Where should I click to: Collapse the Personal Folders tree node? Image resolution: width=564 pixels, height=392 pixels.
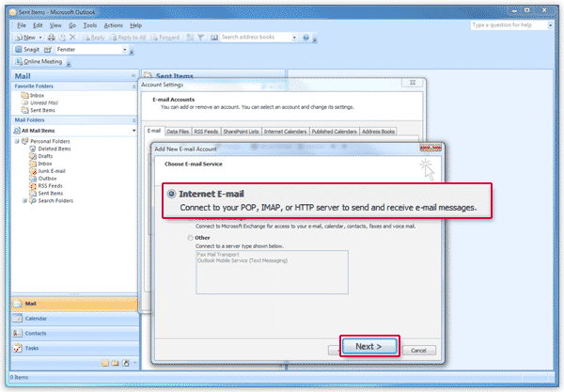pyautogui.click(x=17, y=141)
